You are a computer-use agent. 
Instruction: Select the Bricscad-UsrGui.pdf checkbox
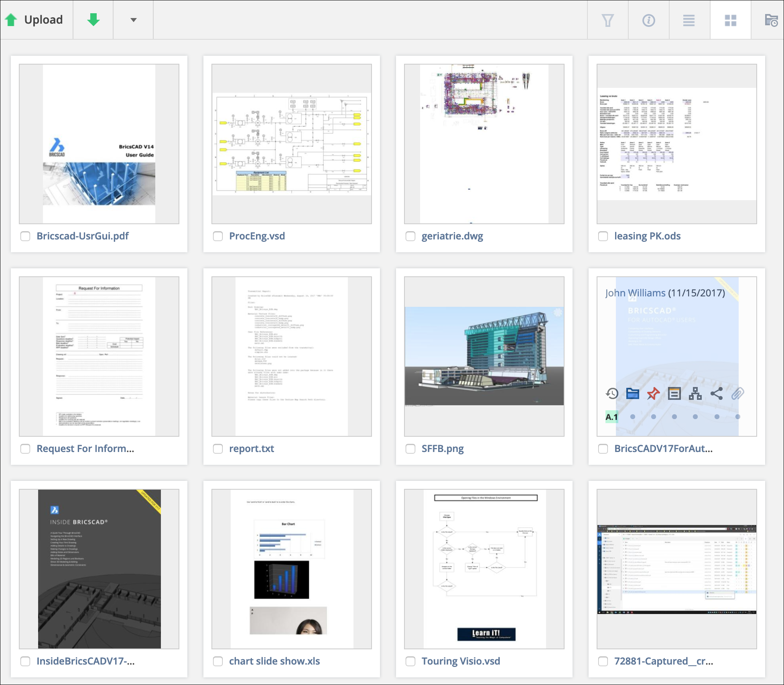pos(25,236)
